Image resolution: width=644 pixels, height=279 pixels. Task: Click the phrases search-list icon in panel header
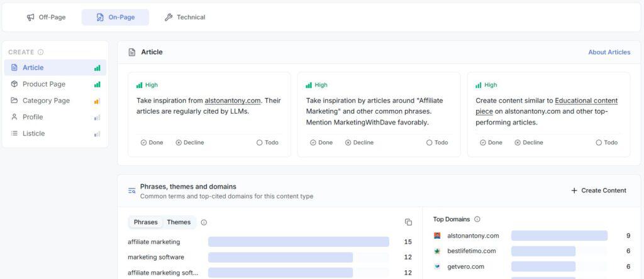pos(132,191)
